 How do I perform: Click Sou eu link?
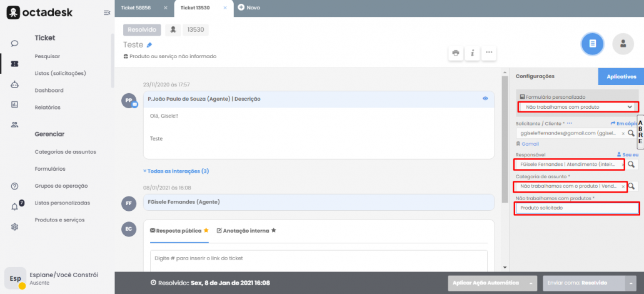(x=627, y=154)
